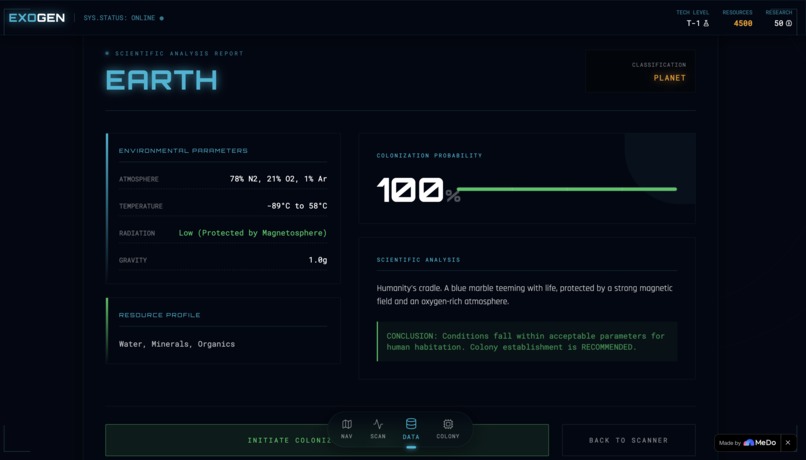Viewport: 806px width, 460px height.
Task: Click the radiation value Low (Protected by Magnetosphere)
Action: (252, 233)
